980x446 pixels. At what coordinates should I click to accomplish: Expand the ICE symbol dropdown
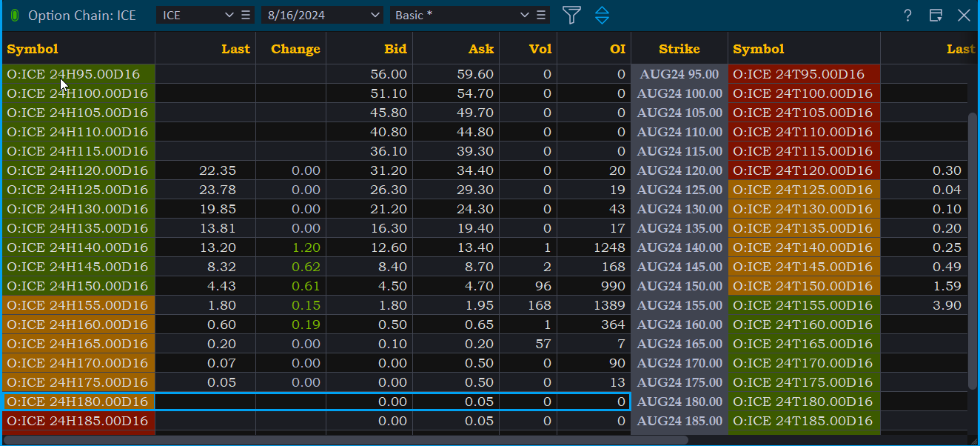[x=228, y=15]
